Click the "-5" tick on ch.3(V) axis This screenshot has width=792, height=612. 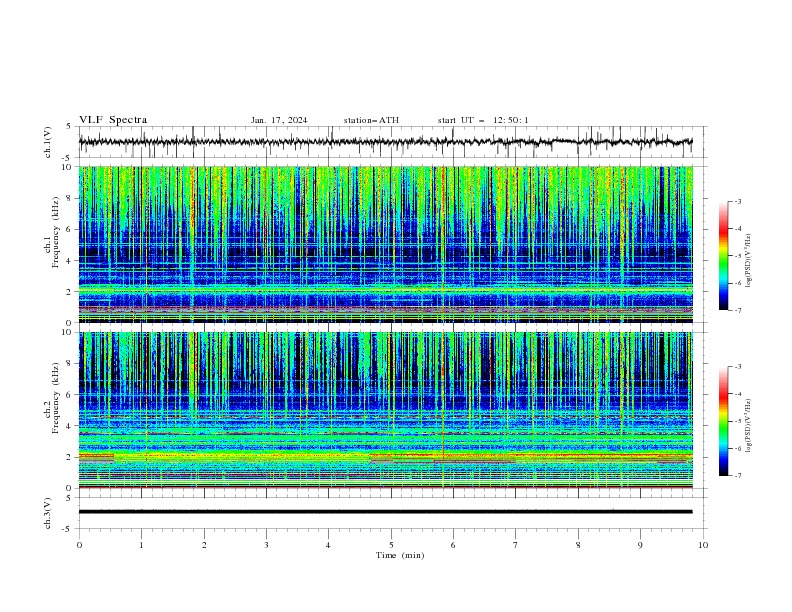tap(68, 529)
